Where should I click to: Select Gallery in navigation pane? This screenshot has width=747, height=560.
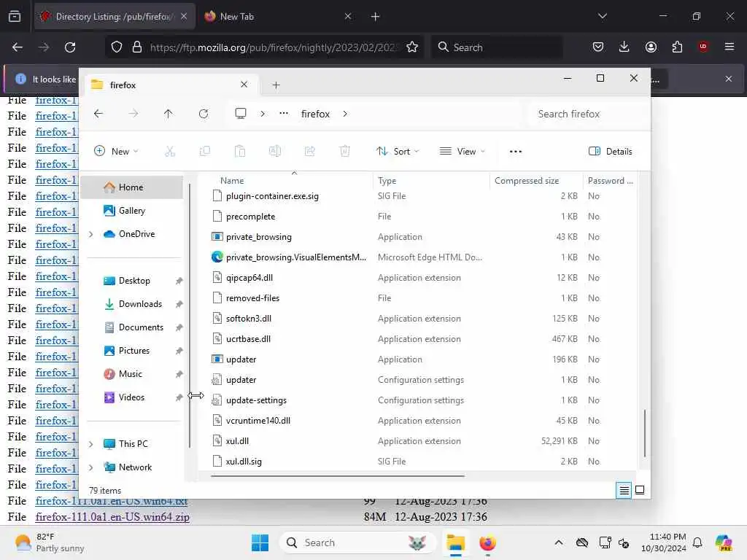coord(132,211)
